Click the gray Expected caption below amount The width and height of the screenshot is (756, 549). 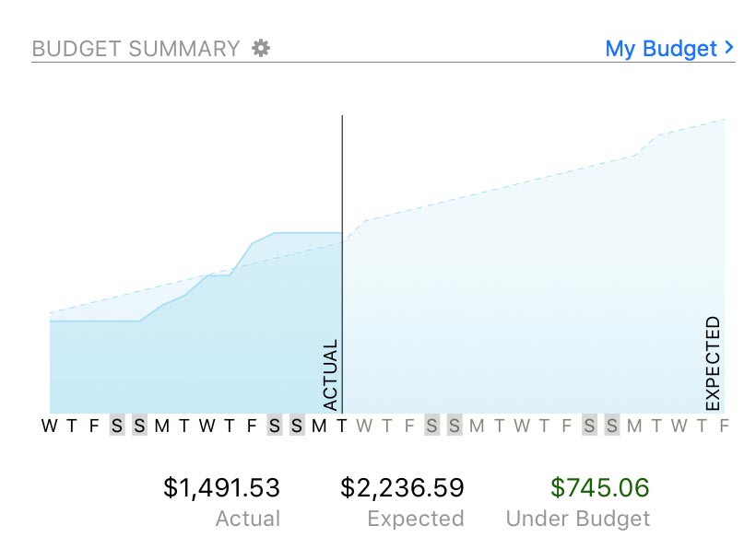coord(415,519)
